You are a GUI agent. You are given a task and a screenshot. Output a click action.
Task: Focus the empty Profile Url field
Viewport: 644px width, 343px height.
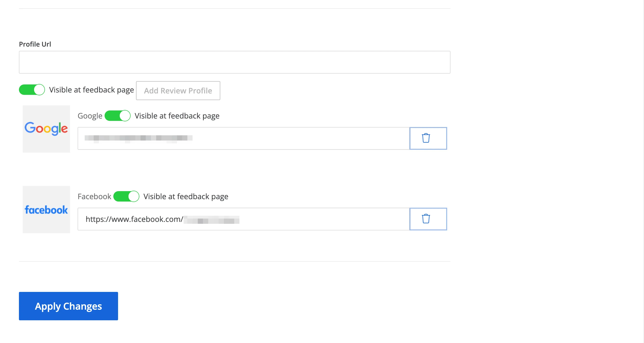(x=234, y=62)
